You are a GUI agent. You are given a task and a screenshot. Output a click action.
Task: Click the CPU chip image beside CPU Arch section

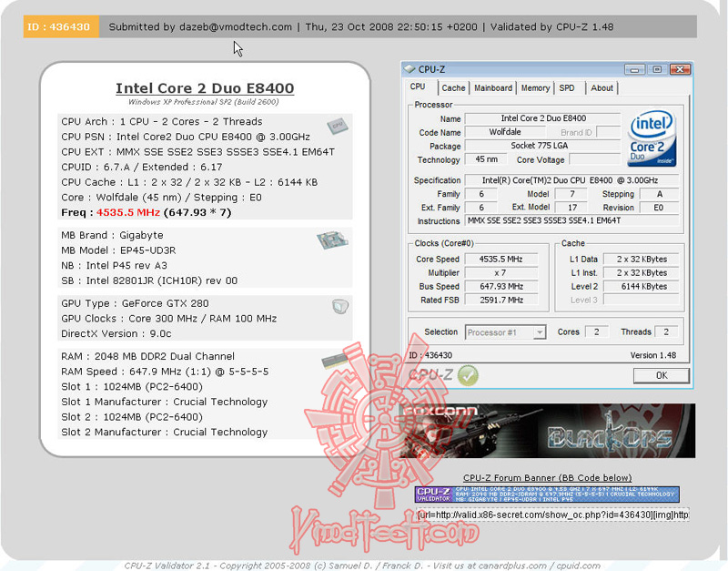point(338,127)
